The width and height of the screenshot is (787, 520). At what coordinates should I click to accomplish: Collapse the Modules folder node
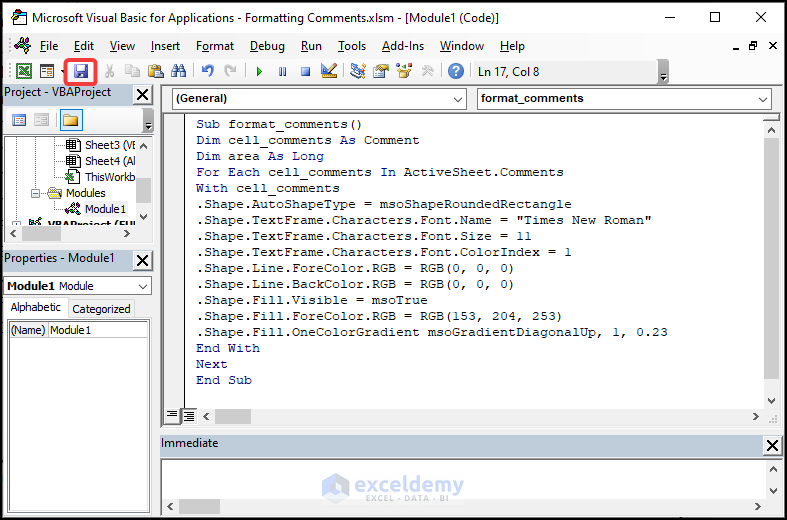tap(36, 193)
